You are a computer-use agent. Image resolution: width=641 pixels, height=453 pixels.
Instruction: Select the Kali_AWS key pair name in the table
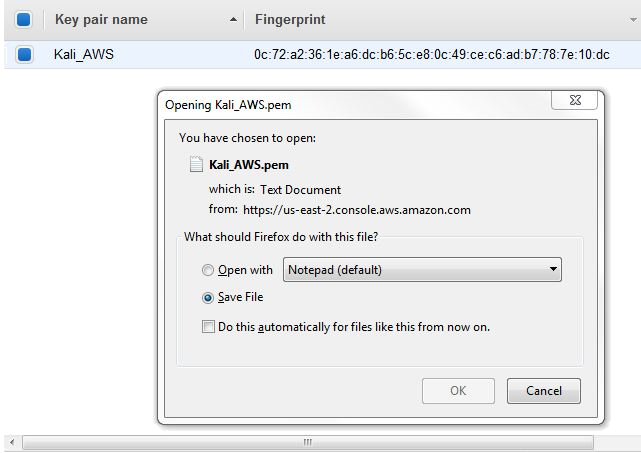pos(83,54)
